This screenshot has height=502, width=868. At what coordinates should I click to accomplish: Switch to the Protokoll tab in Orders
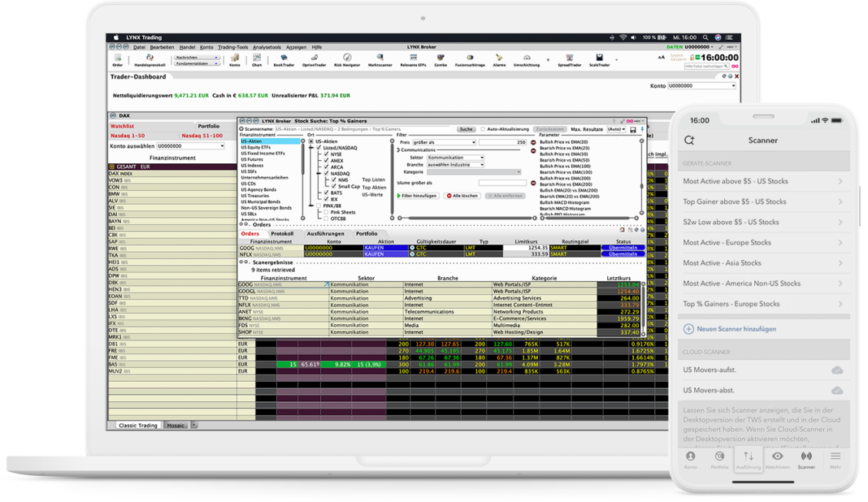(x=282, y=234)
